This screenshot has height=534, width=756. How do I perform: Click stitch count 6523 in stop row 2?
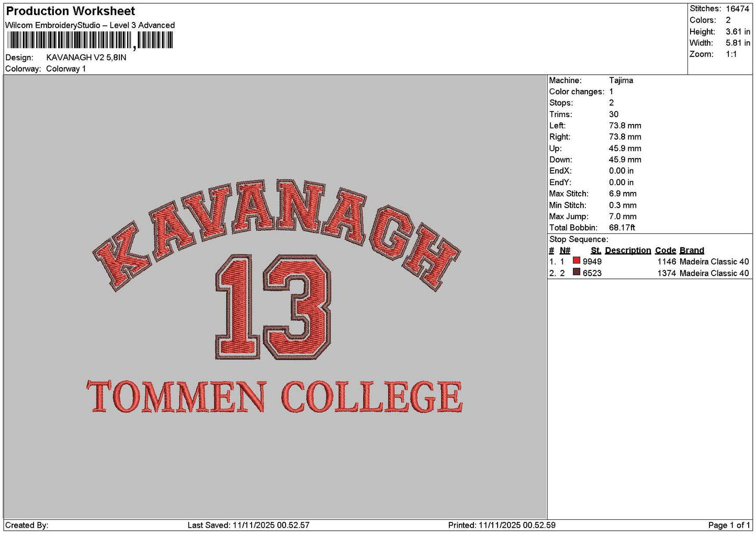(x=592, y=273)
